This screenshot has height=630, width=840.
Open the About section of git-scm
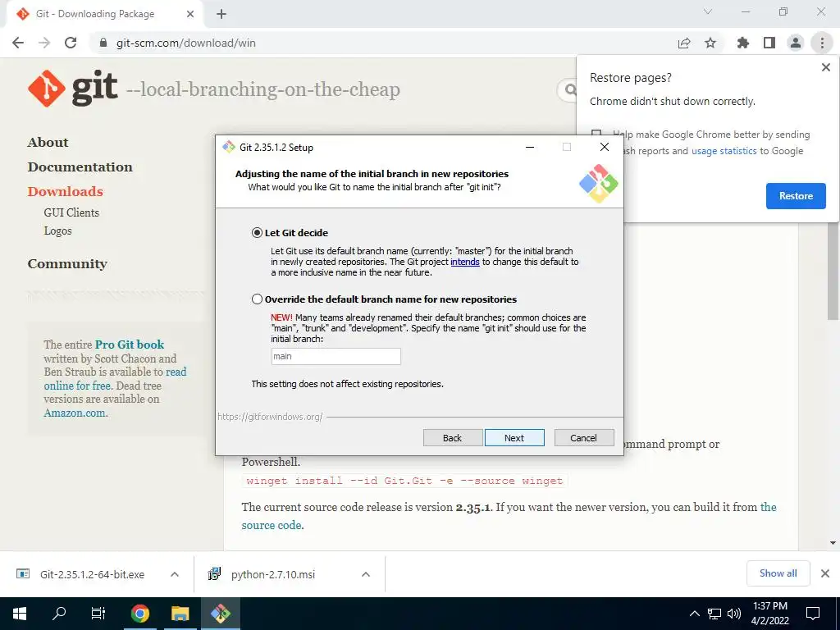click(48, 142)
